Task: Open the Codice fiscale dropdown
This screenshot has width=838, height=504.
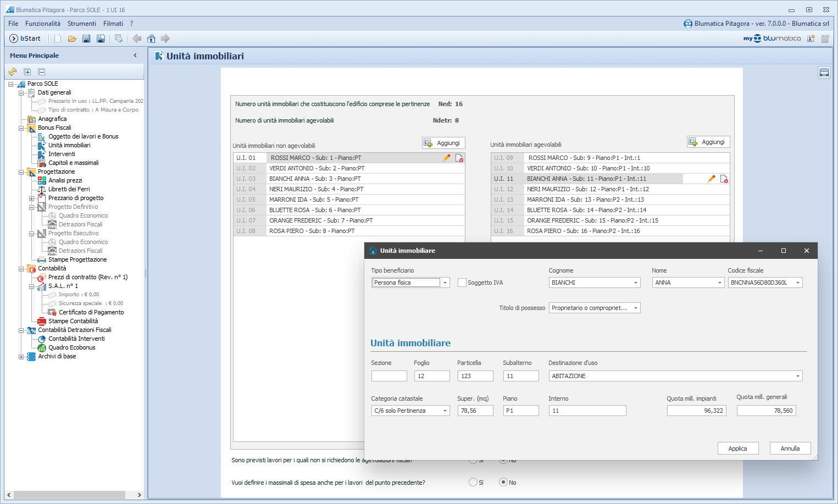Action: (x=798, y=283)
